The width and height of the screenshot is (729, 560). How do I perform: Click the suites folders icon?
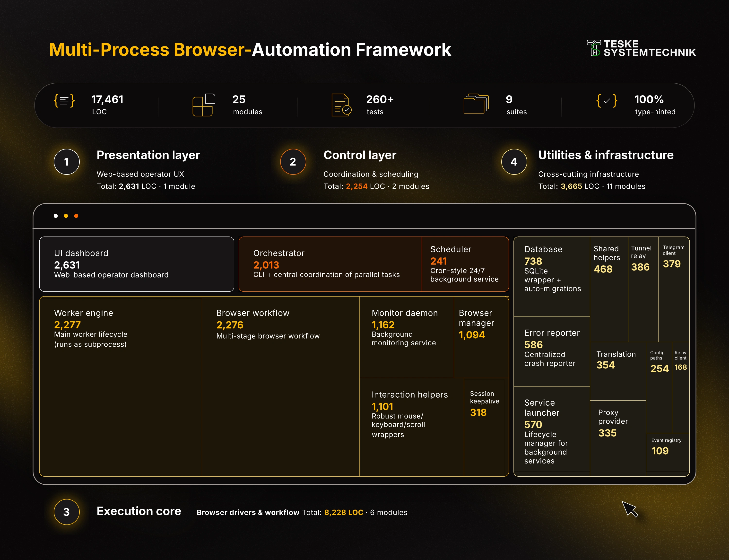(476, 104)
